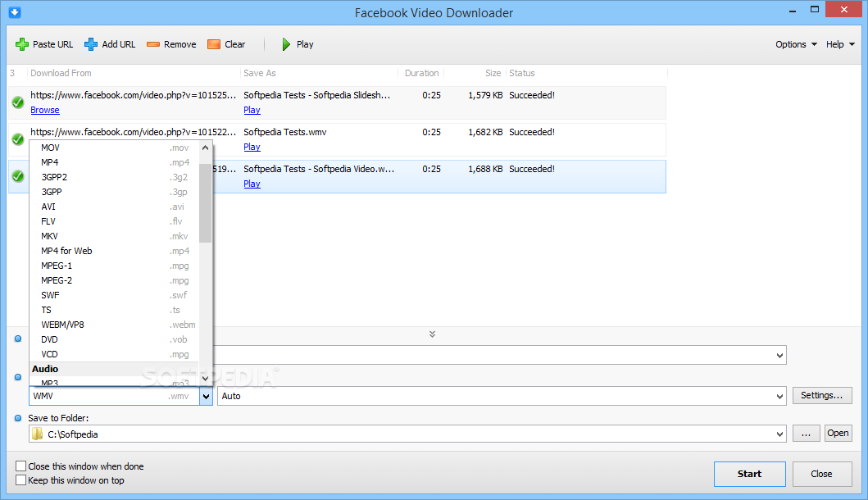868x500 pixels.
Task: Click the blue plus Add URL icon
Action: (91, 44)
